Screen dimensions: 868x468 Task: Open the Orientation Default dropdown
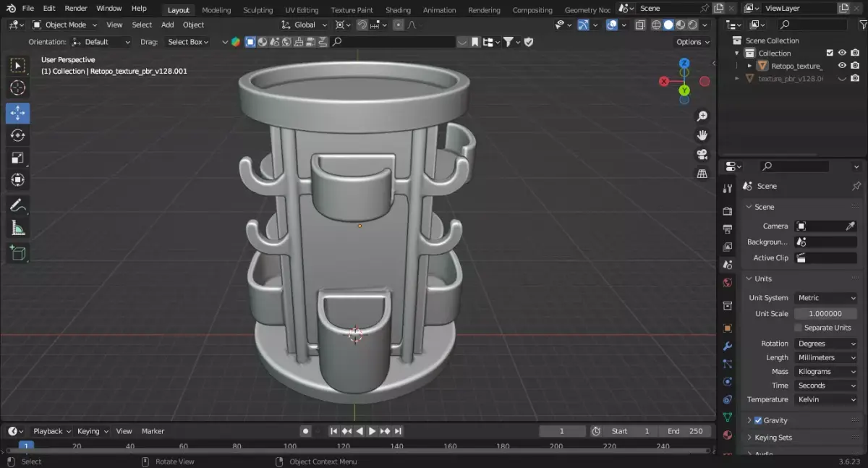tap(101, 42)
